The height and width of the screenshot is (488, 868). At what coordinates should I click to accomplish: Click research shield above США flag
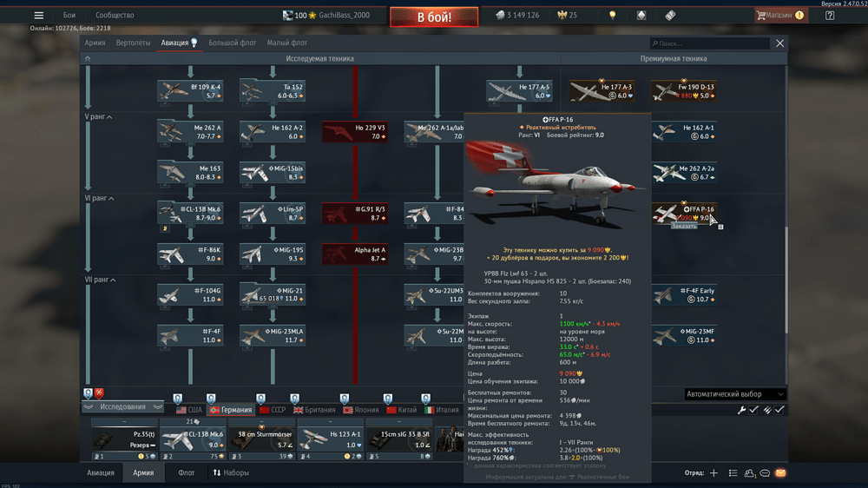point(177,399)
